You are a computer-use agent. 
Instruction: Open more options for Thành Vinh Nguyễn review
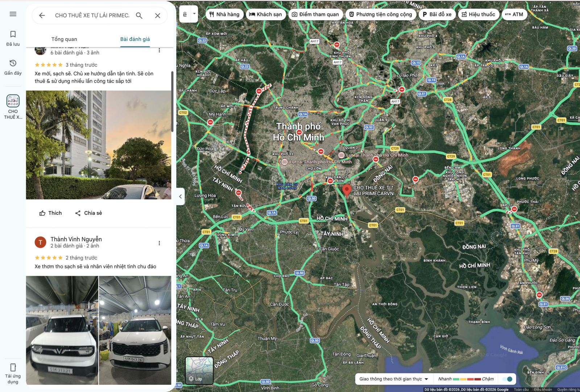pos(159,243)
